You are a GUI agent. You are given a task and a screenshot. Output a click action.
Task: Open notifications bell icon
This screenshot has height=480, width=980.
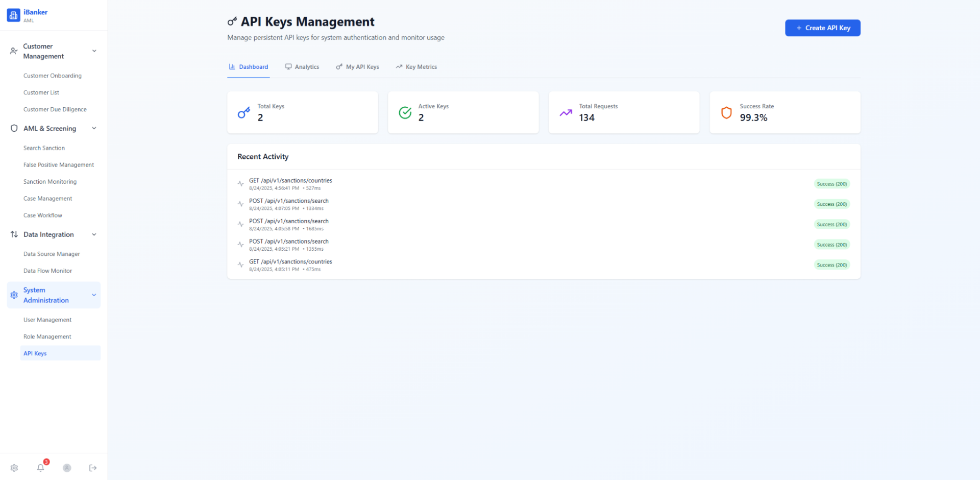(41, 468)
